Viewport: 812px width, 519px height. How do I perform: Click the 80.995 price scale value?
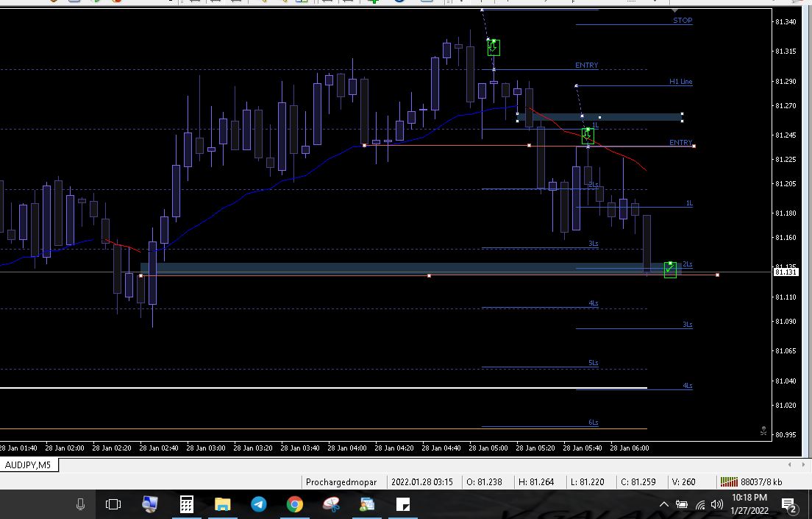pos(786,434)
